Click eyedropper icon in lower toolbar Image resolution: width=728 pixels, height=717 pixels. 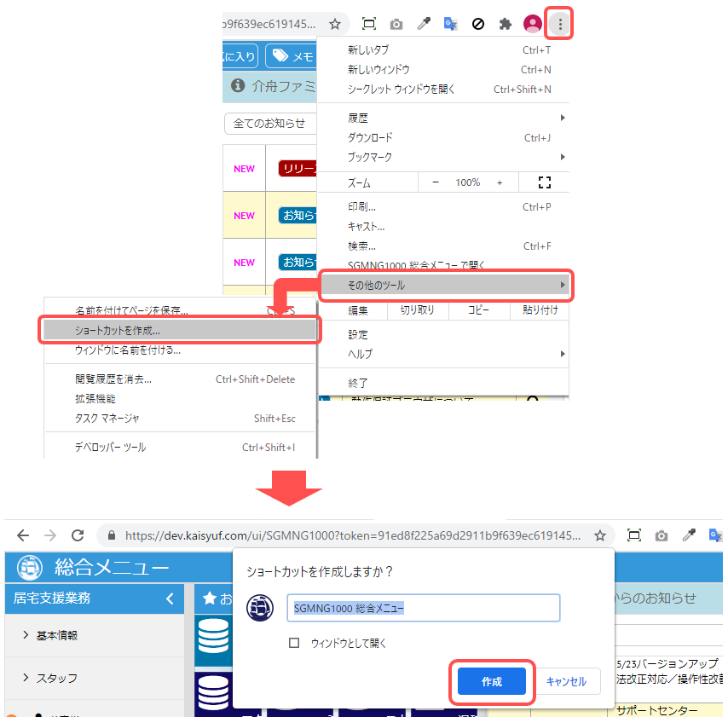click(x=689, y=535)
